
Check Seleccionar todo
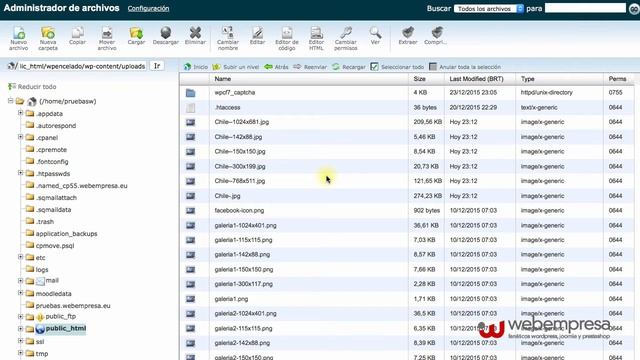397,67
